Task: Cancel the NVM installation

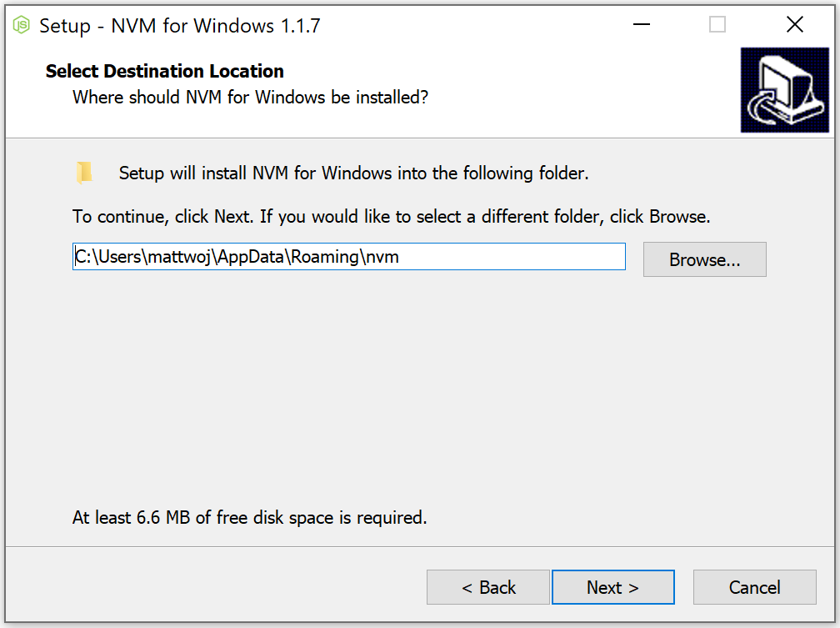Action: 754,587
